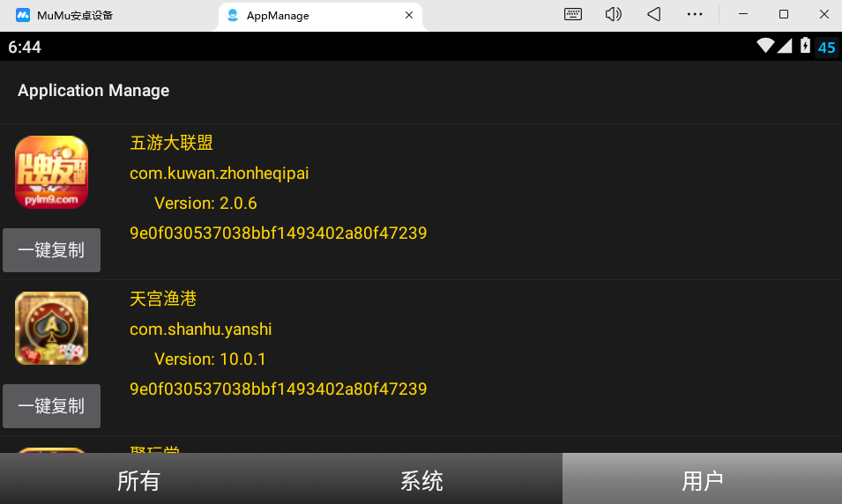The height and width of the screenshot is (504, 842).
Task: Copy 五游大联盟 info with 一键复制
Action: [x=51, y=250]
